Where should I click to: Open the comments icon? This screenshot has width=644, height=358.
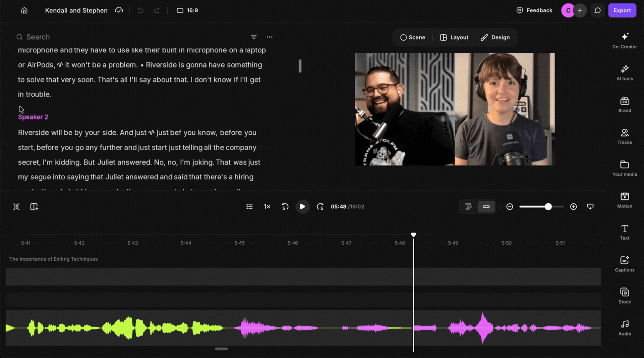click(598, 10)
